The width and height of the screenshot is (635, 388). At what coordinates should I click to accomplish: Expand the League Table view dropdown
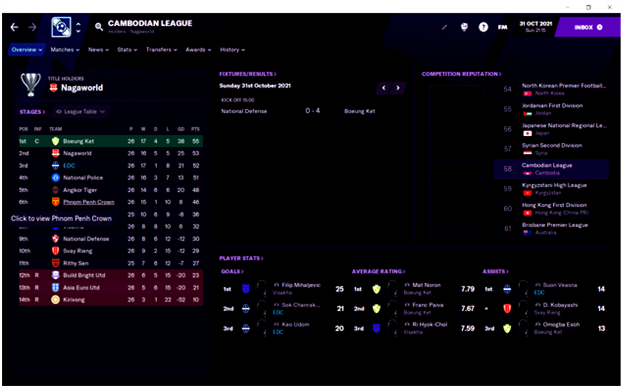[80, 112]
